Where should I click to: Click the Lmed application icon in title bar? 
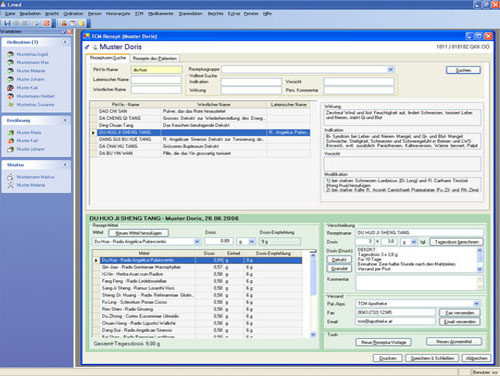[3, 5]
